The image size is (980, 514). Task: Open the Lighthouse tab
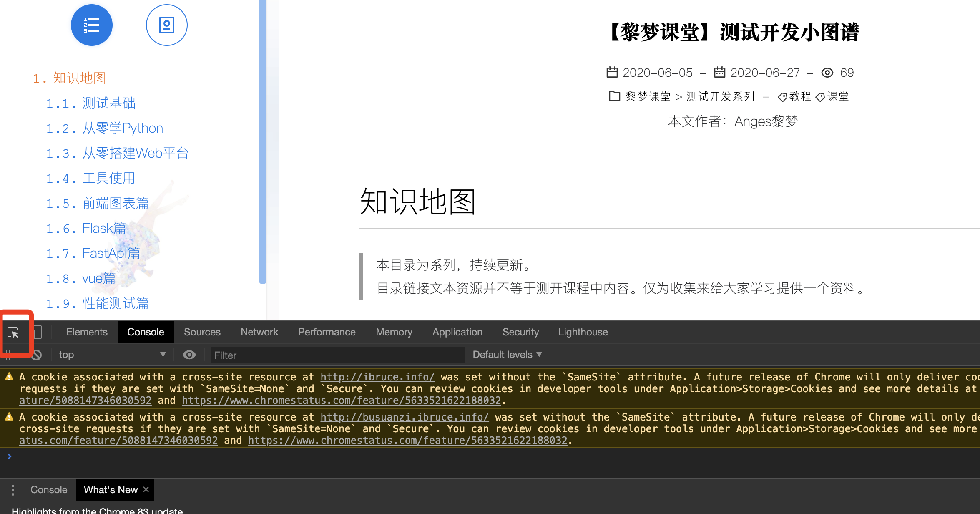pyautogui.click(x=583, y=332)
